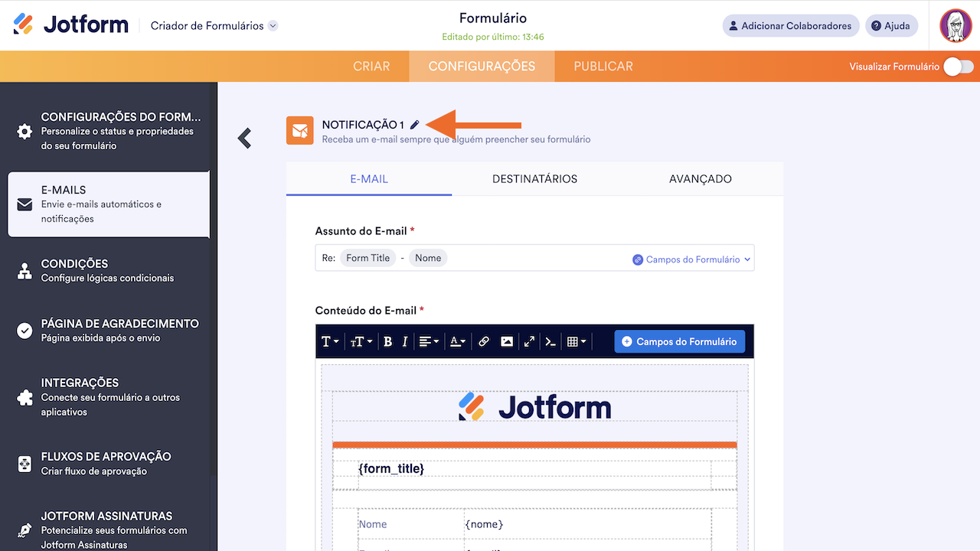Open Fluxos de Aprovação section
This screenshot has width=980, height=551.
coord(109,463)
